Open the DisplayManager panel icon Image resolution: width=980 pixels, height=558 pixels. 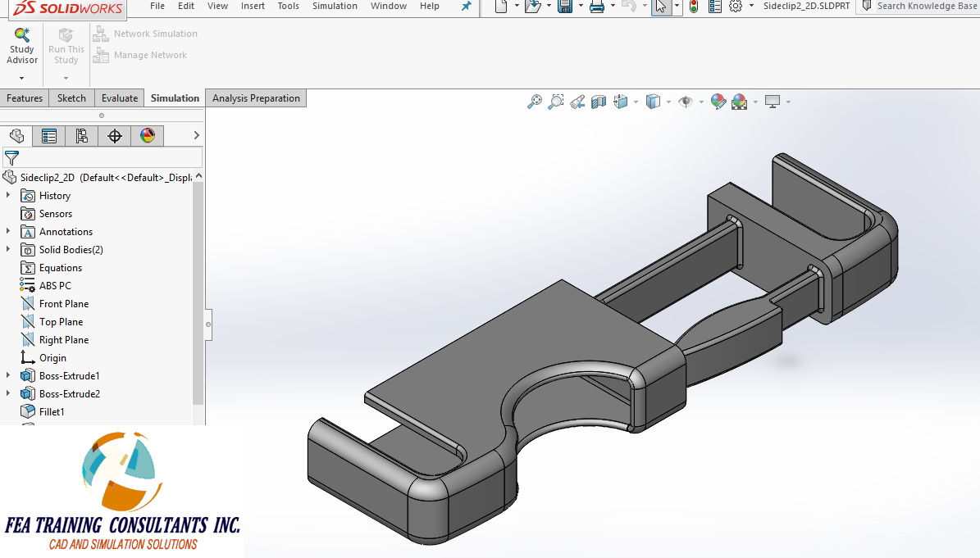click(x=148, y=135)
